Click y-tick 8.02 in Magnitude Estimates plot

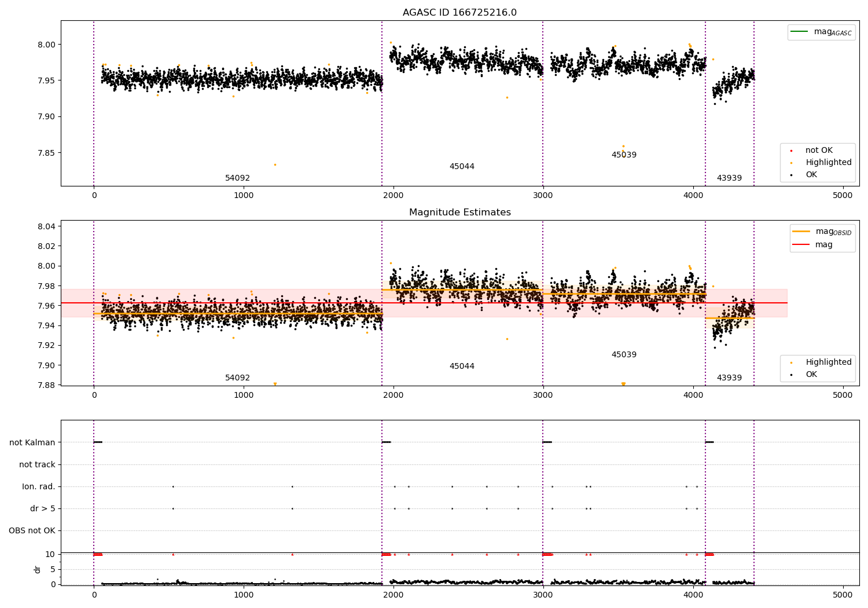[46, 246]
